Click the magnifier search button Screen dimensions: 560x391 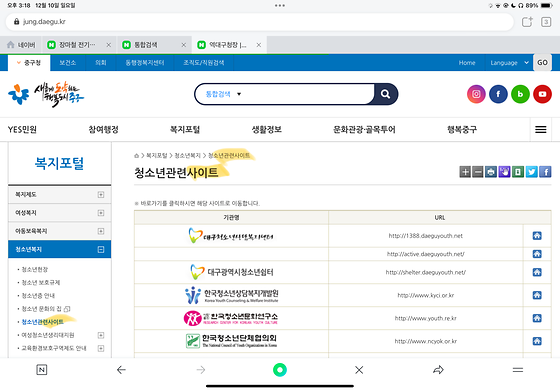[x=385, y=94]
